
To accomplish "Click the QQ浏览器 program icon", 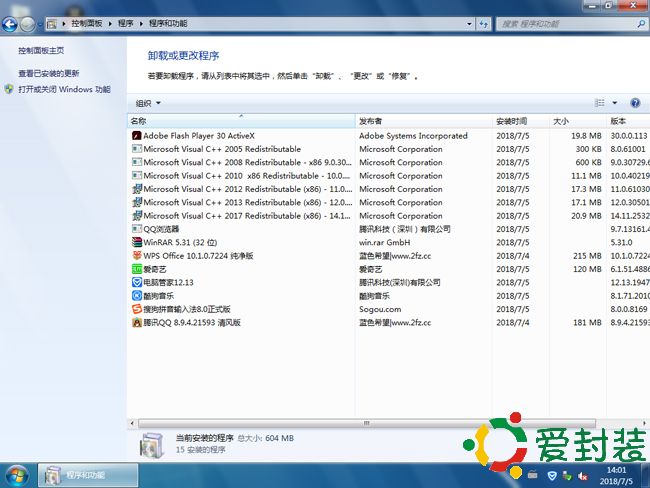I will 136,228.
